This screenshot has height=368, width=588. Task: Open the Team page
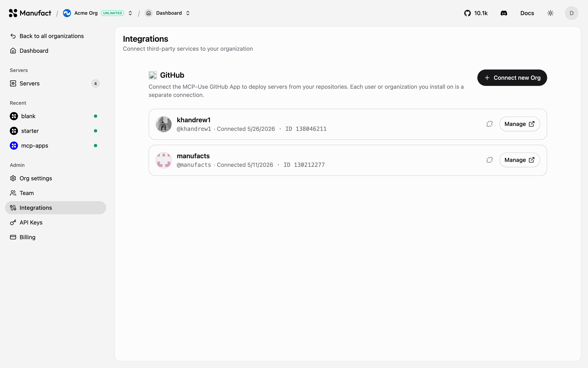point(55,193)
